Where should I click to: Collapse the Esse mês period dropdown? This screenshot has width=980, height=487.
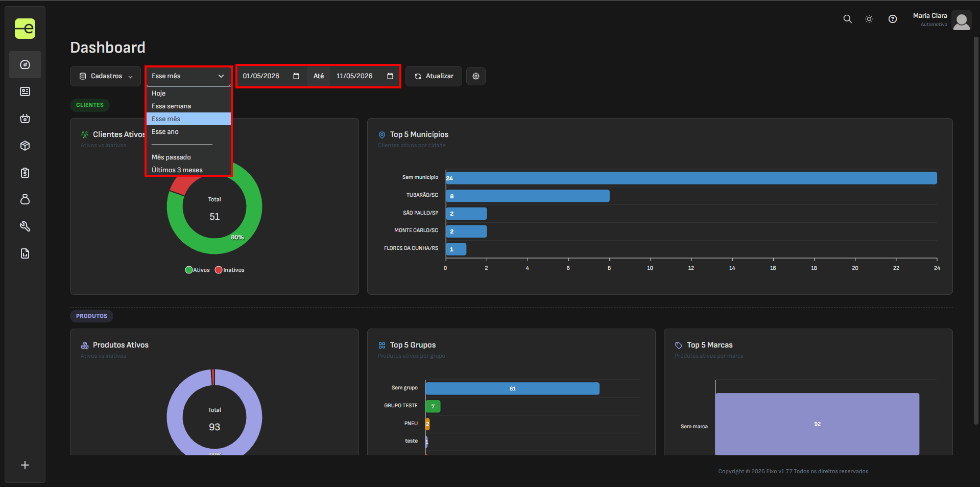(188, 76)
